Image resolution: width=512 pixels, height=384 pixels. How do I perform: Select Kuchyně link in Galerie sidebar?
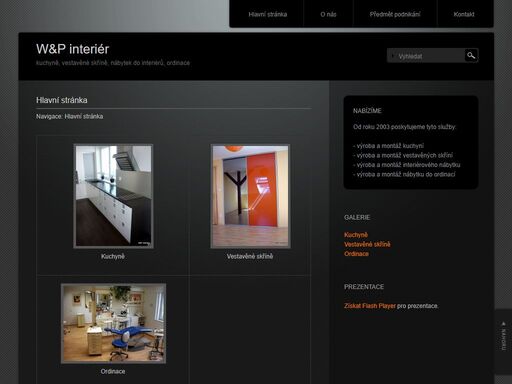coord(356,235)
